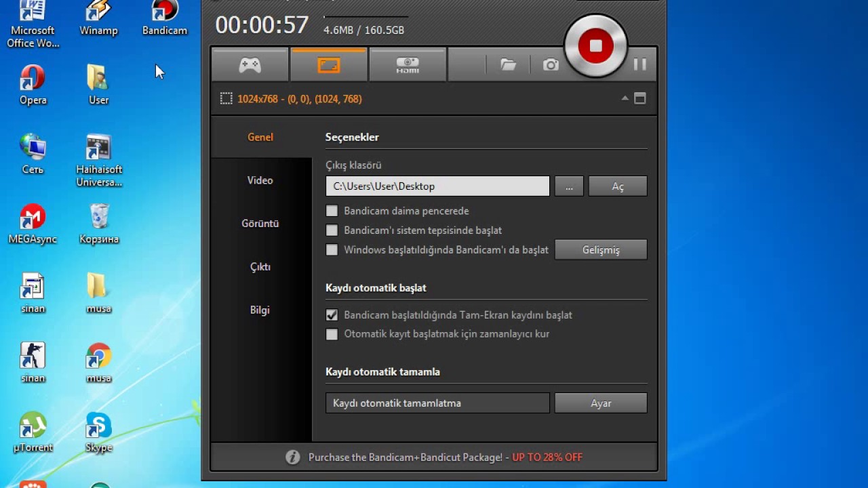Click the 1024x768 region text
Screen dimensions: 868x488
tap(300, 99)
